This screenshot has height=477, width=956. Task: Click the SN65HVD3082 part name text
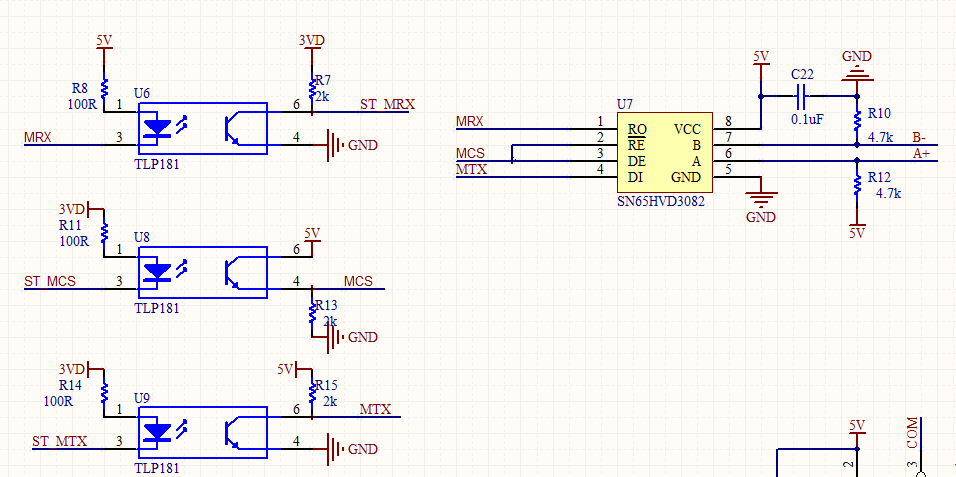661,201
